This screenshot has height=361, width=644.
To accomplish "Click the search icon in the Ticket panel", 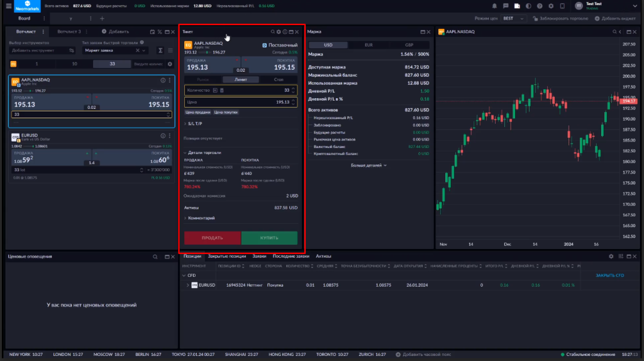I will [272, 31].
